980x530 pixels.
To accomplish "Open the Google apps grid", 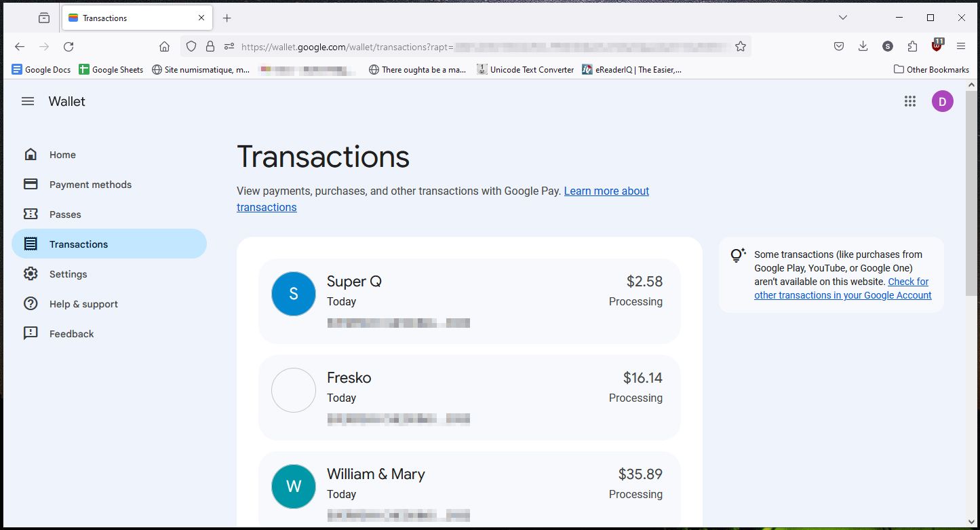I will coord(910,101).
